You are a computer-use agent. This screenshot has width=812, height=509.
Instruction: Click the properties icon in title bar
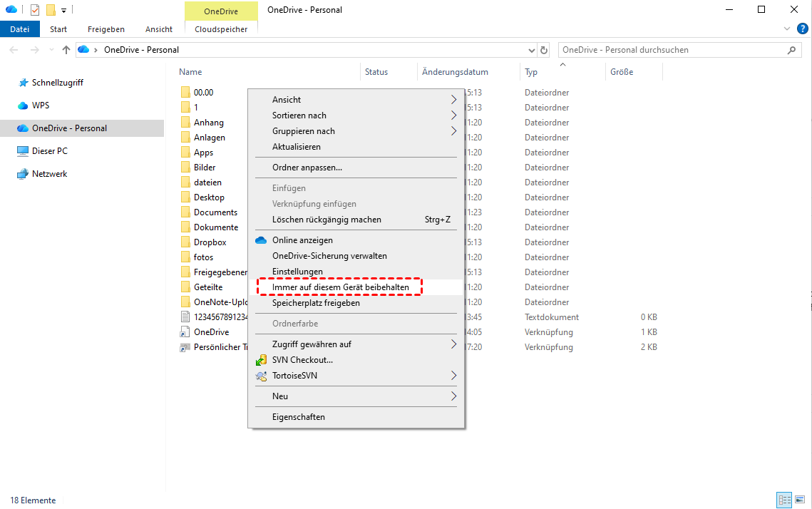pyautogui.click(x=35, y=10)
